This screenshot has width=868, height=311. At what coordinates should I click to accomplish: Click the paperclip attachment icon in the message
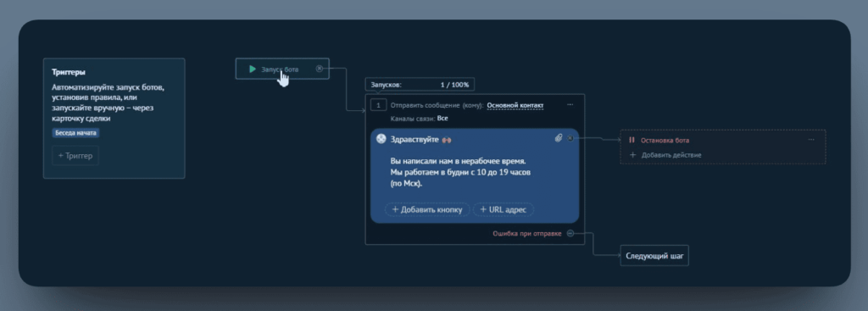[559, 138]
